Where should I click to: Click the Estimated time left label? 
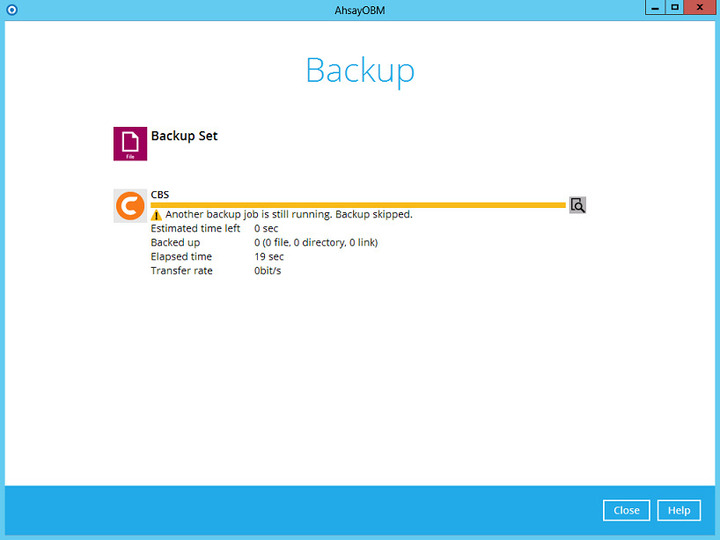196,229
